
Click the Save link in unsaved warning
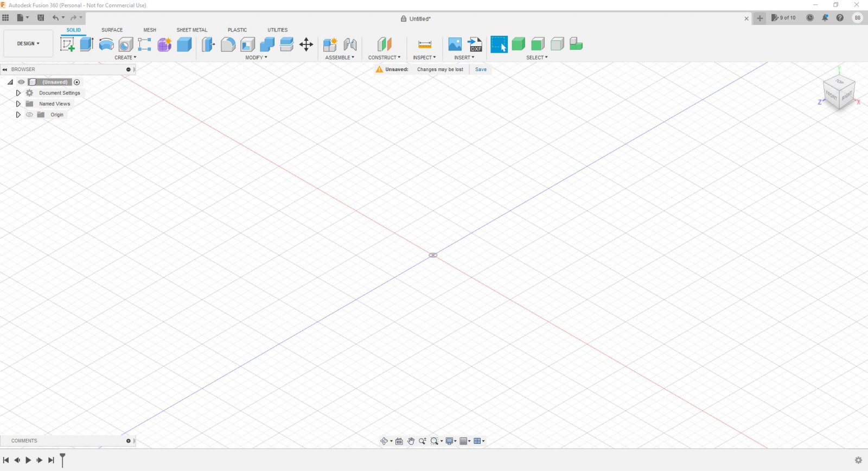(481, 69)
